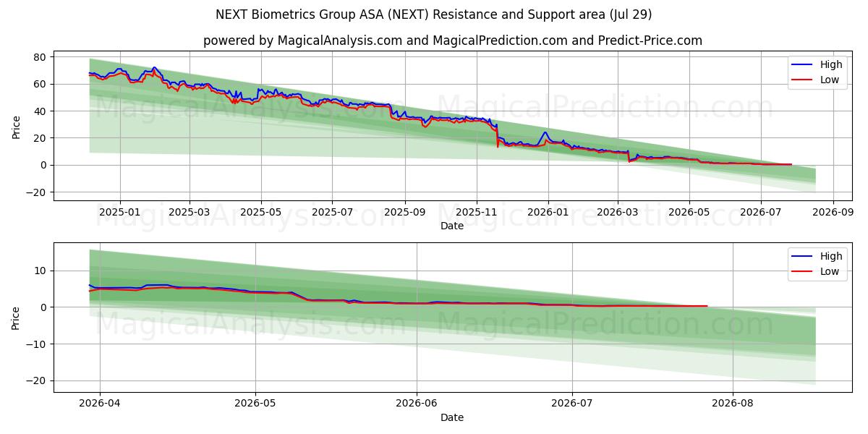Screen dimensions: 868x434
Task: Click the 2026-03 tick label on top chart
Action: [x=617, y=212]
